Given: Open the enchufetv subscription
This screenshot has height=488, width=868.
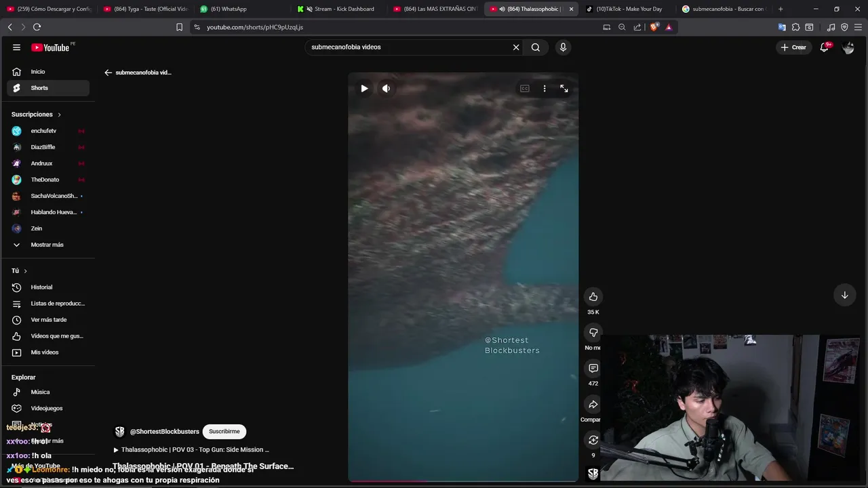Looking at the screenshot, I should 48,131.
